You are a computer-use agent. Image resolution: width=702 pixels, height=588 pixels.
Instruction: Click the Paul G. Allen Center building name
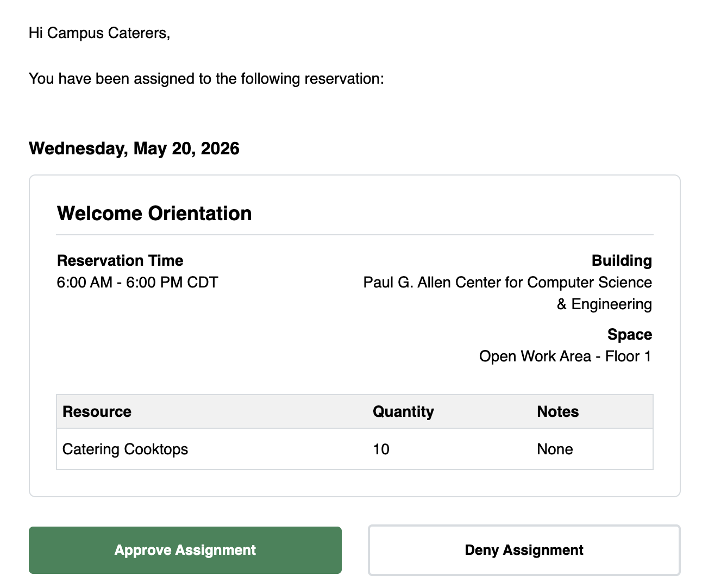[x=507, y=293]
